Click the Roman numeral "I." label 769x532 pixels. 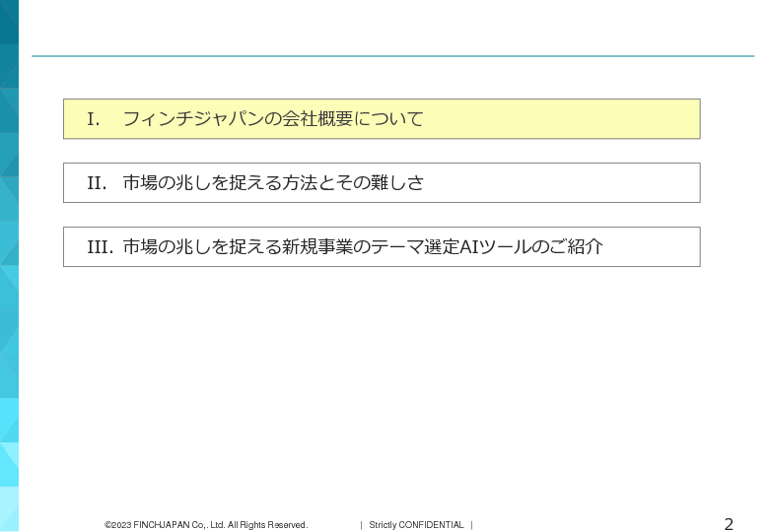pos(94,119)
